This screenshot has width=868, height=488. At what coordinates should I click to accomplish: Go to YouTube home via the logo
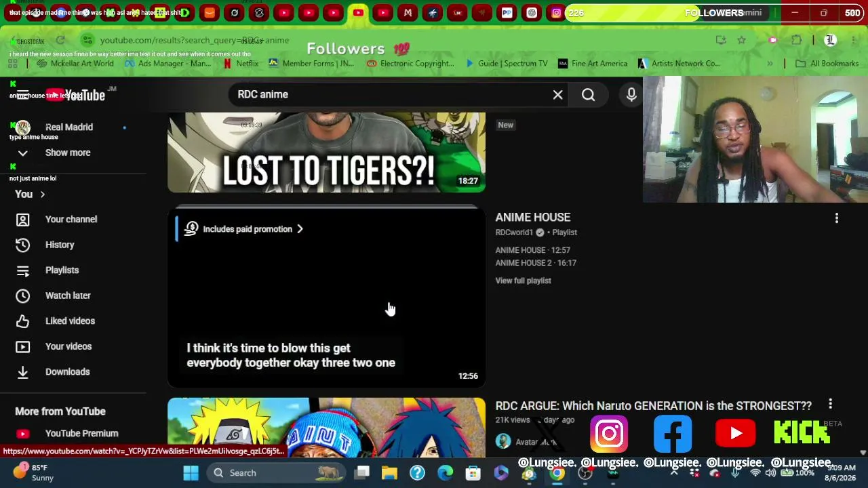click(x=75, y=95)
